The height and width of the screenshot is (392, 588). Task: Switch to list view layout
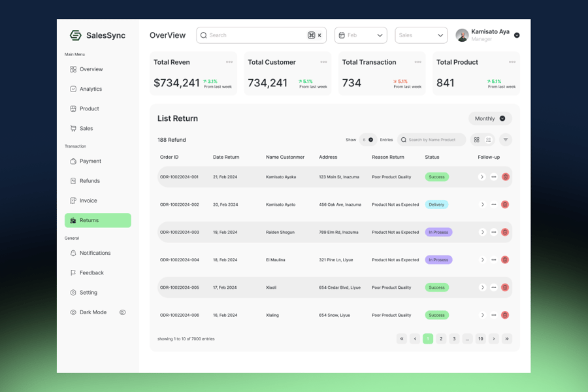click(489, 140)
